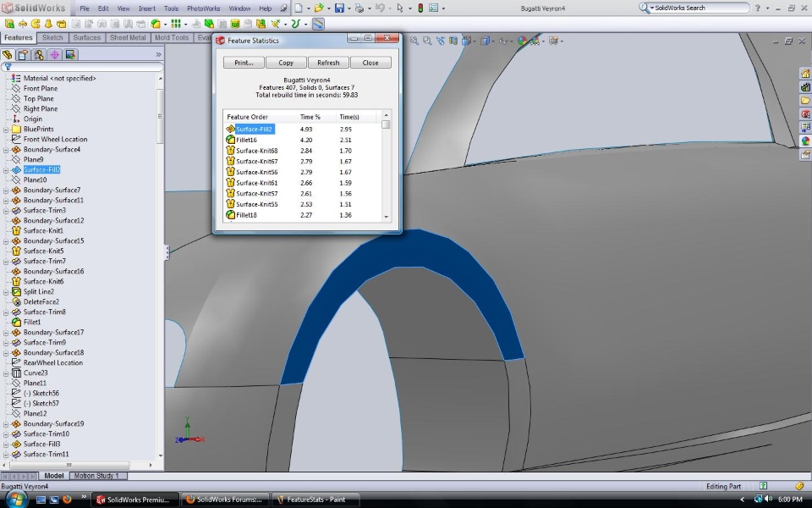Click the Revolved Boss/Base toolbar icon
The height and width of the screenshot is (508, 812).
pos(22,24)
